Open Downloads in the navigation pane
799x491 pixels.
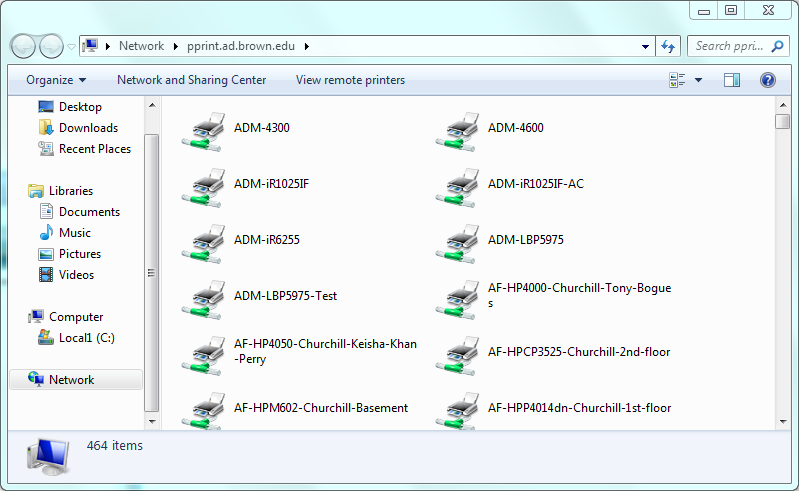click(x=78, y=128)
